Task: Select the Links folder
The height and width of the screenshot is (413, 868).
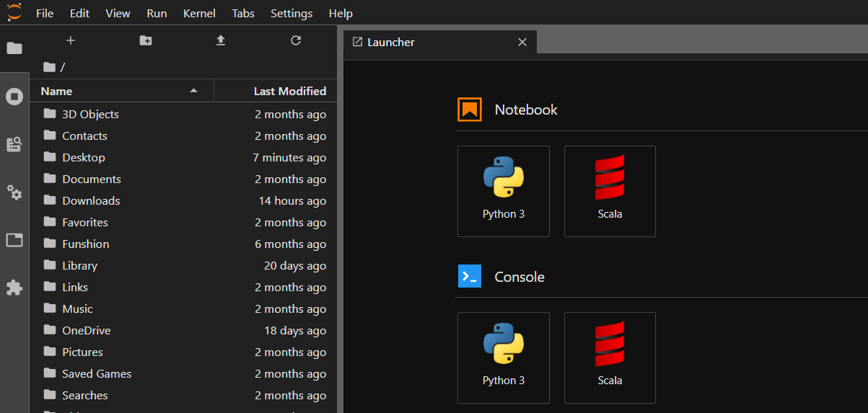Action: click(x=183, y=287)
